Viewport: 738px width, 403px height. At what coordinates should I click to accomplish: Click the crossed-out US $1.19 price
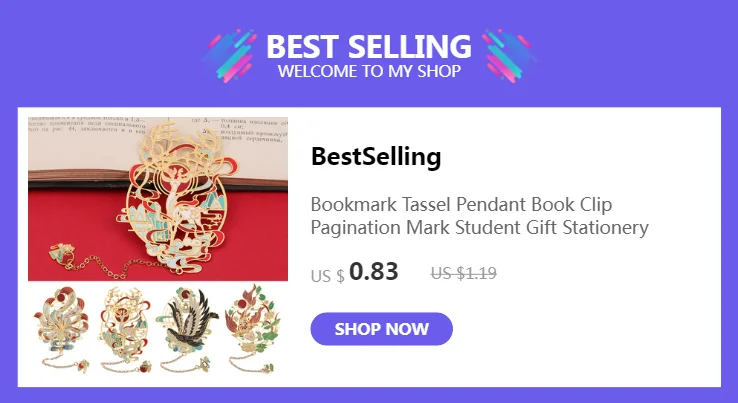464,273
